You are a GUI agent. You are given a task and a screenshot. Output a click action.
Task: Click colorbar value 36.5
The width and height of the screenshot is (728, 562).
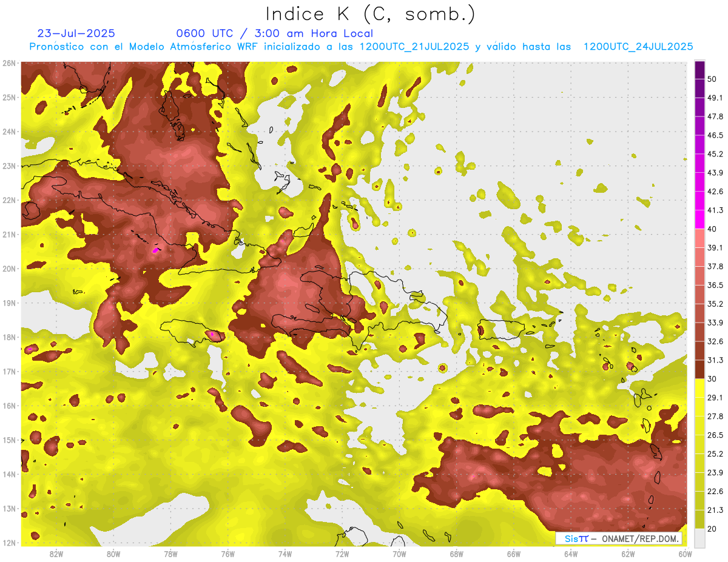pyautogui.click(x=715, y=285)
